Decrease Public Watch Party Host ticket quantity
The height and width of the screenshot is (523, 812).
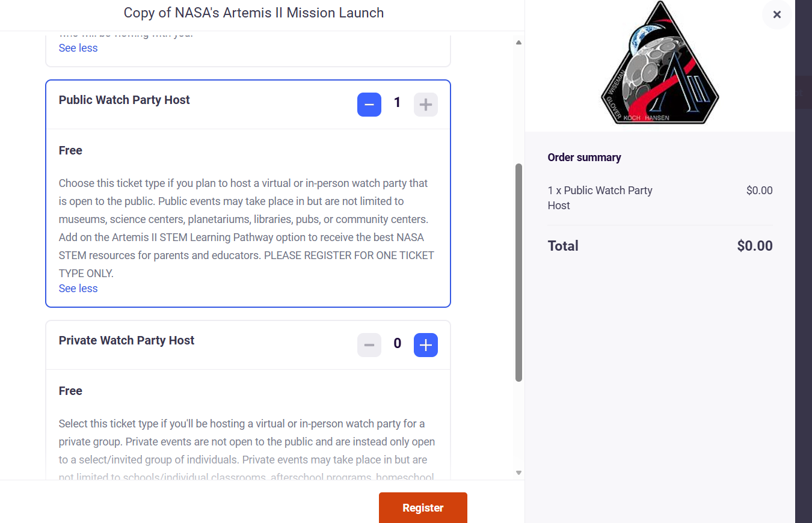click(369, 105)
